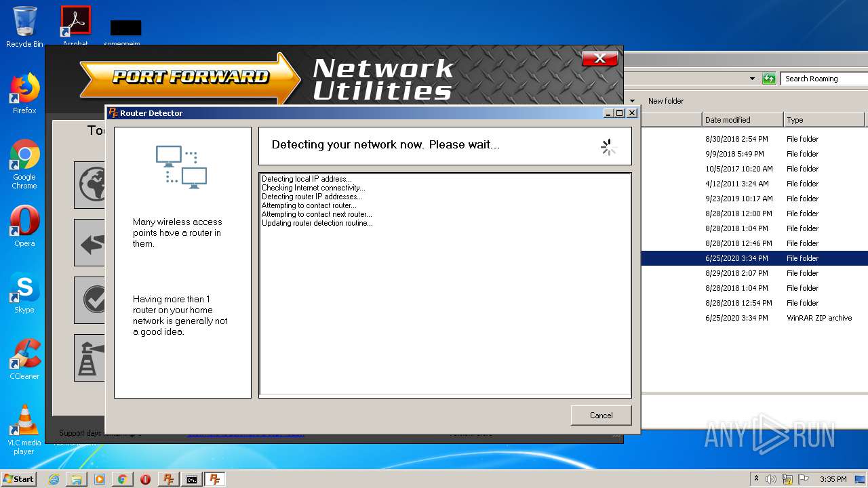Sort by the Type column in Explorer
The width and height of the screenshot is (868, 488).
point(824,120)
